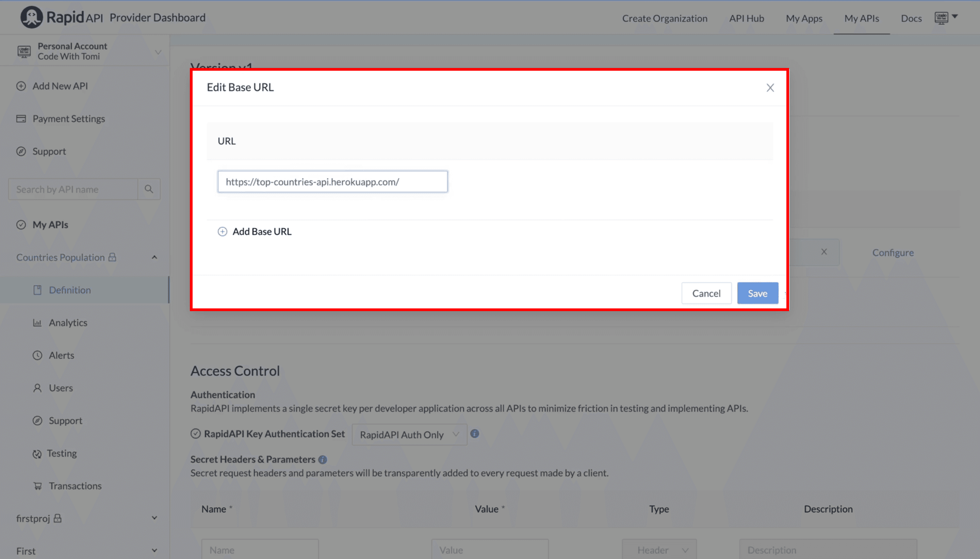
Task: Click the Access Control heading
Action: coord(235,371)
